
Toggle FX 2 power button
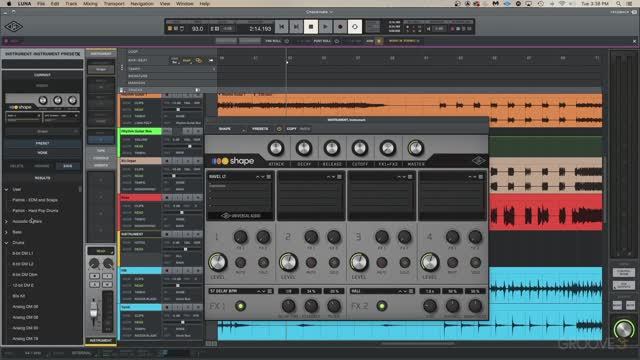tap(382, 306)
